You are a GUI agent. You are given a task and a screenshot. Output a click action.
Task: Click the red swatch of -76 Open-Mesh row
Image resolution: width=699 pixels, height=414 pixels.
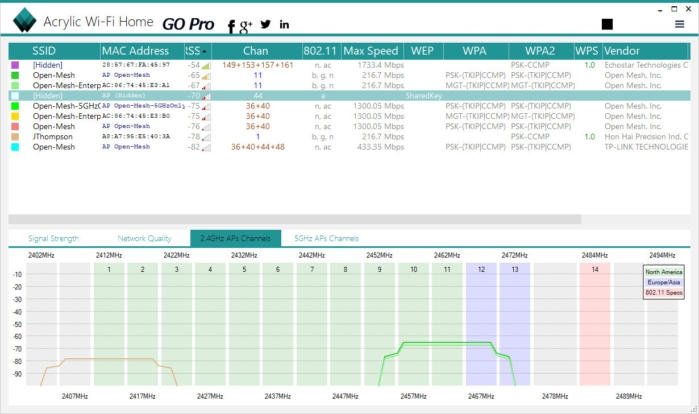(x=15, y=127)
